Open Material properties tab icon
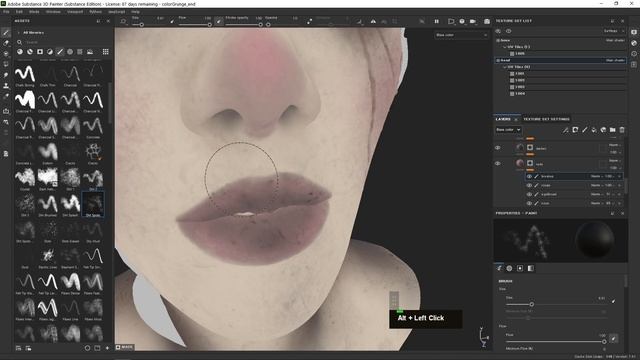 pyautogui.click(x=531, y=268)
